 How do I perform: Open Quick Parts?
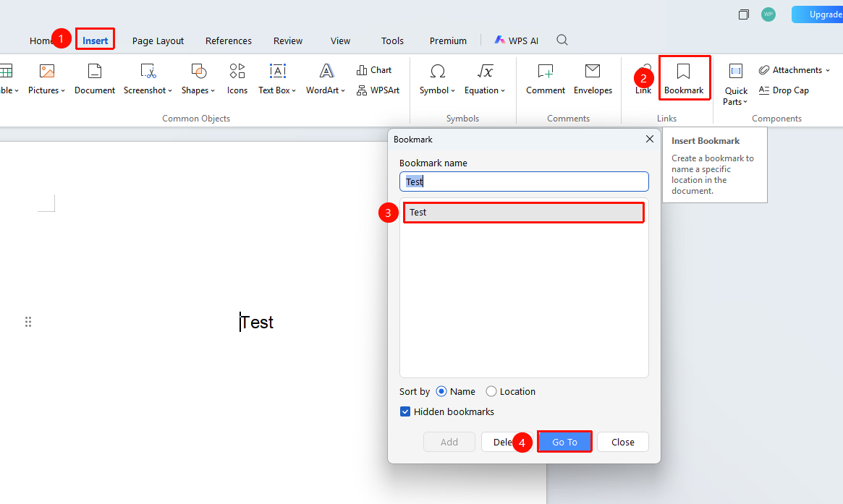(735, 85)
